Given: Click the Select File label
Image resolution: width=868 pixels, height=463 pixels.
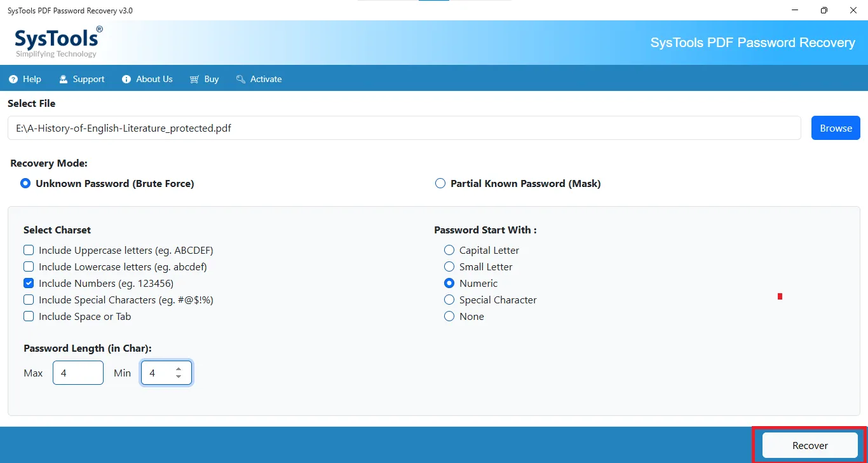Looking at the screenshot, I should click(32, 103).
